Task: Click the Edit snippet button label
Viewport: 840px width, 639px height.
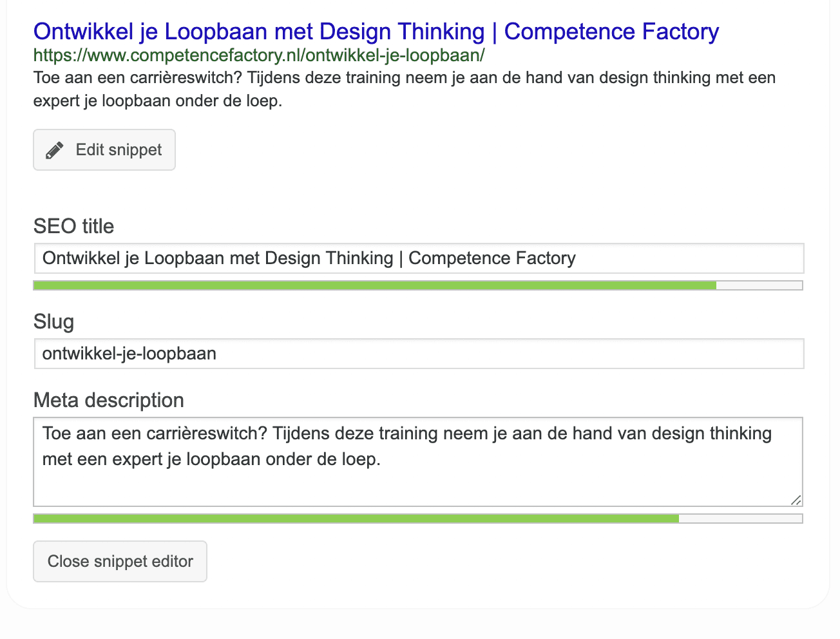Action: pyautogui.click(x=119, y=149)
